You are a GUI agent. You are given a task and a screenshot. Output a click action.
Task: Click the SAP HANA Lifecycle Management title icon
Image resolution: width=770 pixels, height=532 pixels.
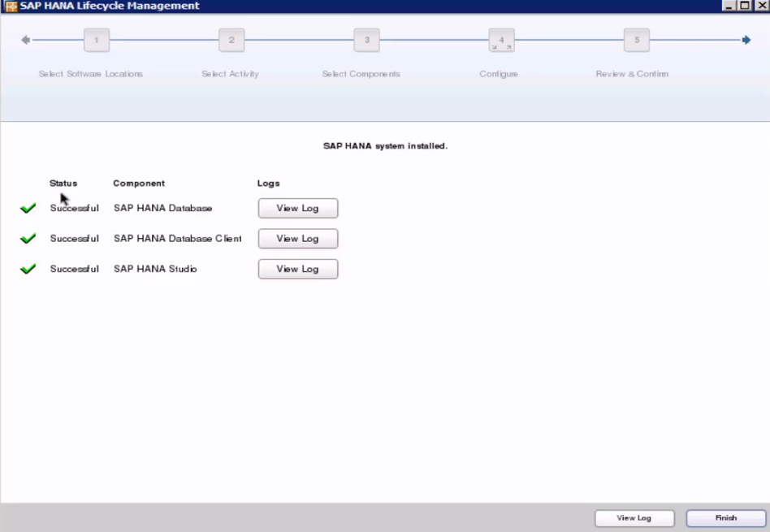(10, 6)
